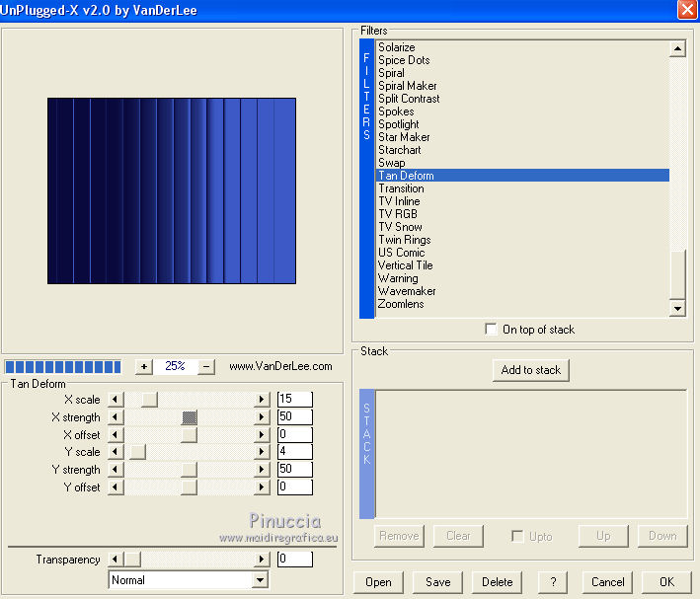Image resolution: width=700 pixels, height=599 pixels.
Task: Click the Y scale value field
Action: coord(294,452)
